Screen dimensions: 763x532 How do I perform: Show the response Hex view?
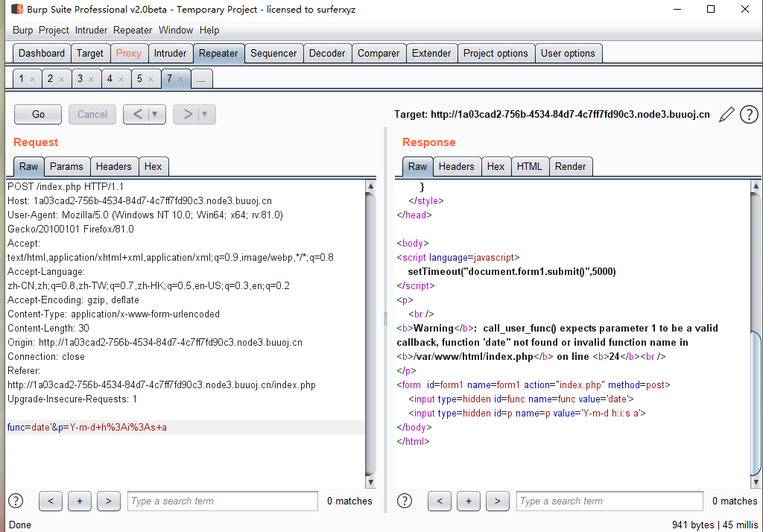(x=496, y=166)
